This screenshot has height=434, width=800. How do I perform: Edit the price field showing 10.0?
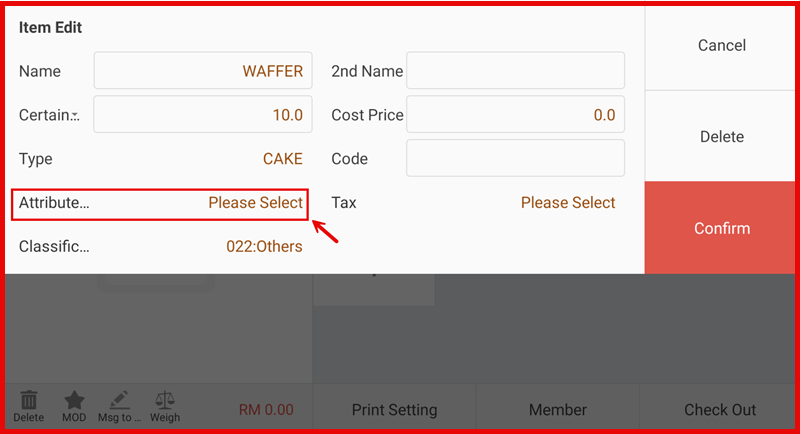203,115
